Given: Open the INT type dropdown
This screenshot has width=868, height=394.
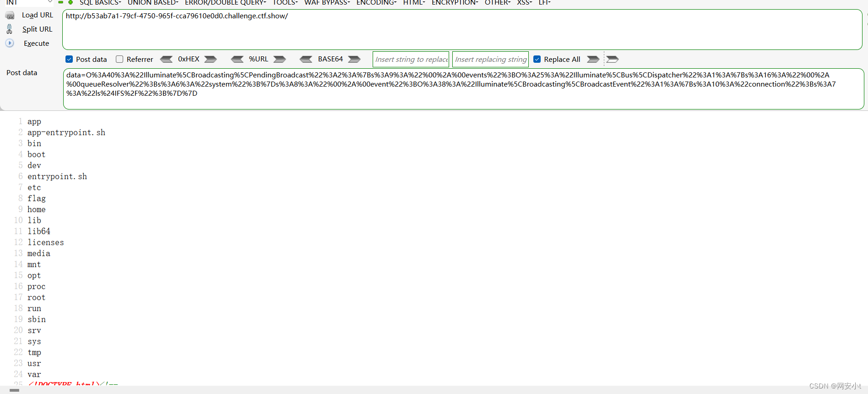Looking at the screenshot, I should pos(49,2).
